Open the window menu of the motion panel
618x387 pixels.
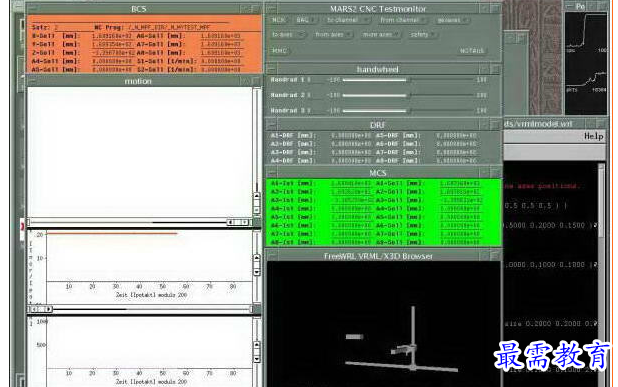[x=32, y=81]
